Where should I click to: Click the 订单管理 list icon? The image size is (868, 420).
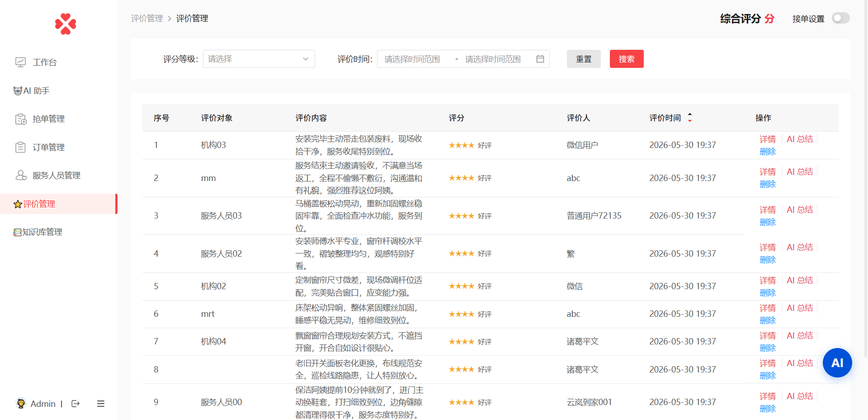20,147
